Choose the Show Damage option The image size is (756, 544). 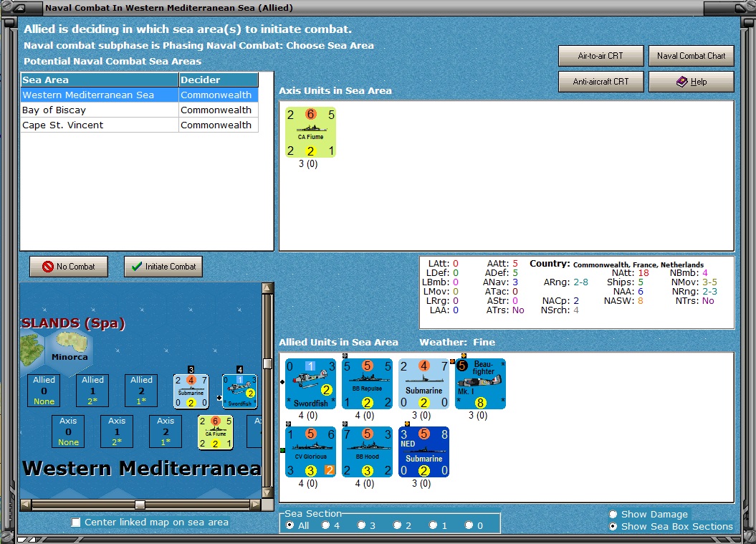[613, 514]
